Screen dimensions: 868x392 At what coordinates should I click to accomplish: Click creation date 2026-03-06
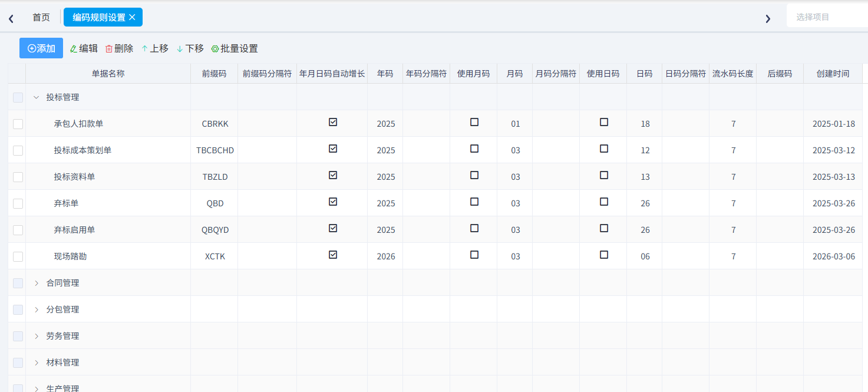click(x=834, y=256)
